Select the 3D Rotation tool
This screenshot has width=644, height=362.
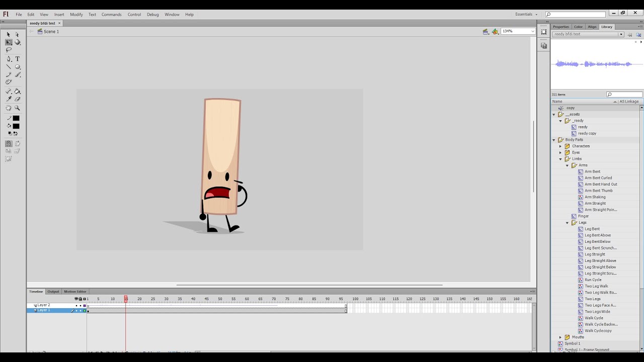[x=17, y=42]
